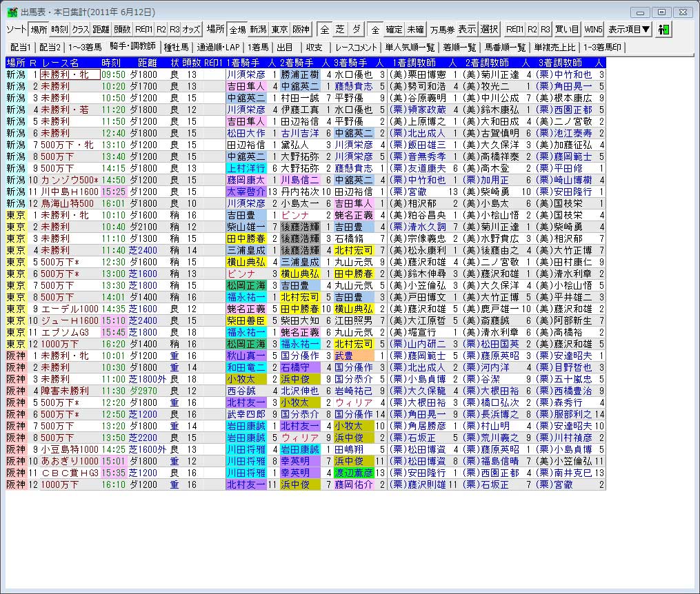Click the green exit door icon
This screenshot has width=700, height=594.
click(664, 30)
